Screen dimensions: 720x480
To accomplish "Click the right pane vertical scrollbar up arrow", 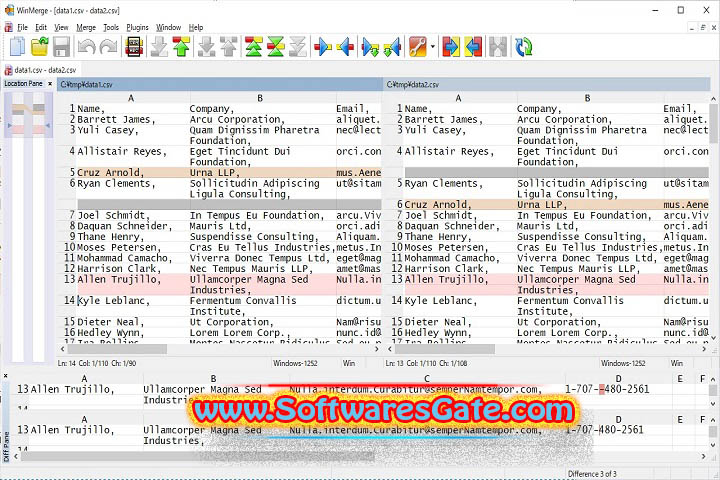I will click(713, 98).
